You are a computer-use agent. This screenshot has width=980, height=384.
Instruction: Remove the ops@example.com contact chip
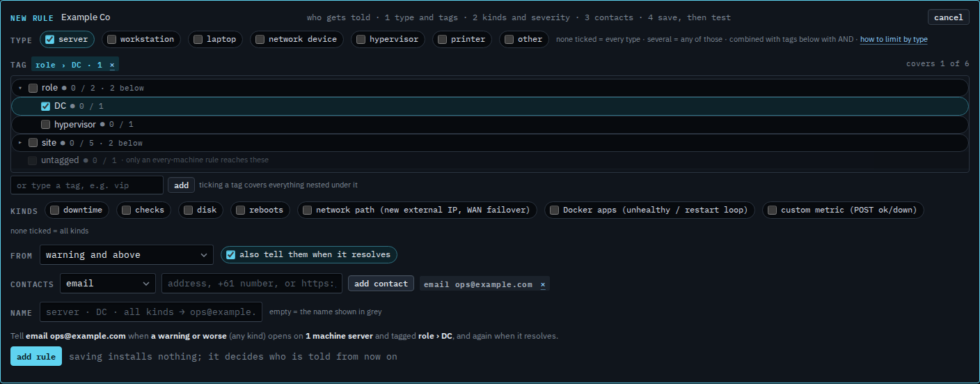point(543,284)
